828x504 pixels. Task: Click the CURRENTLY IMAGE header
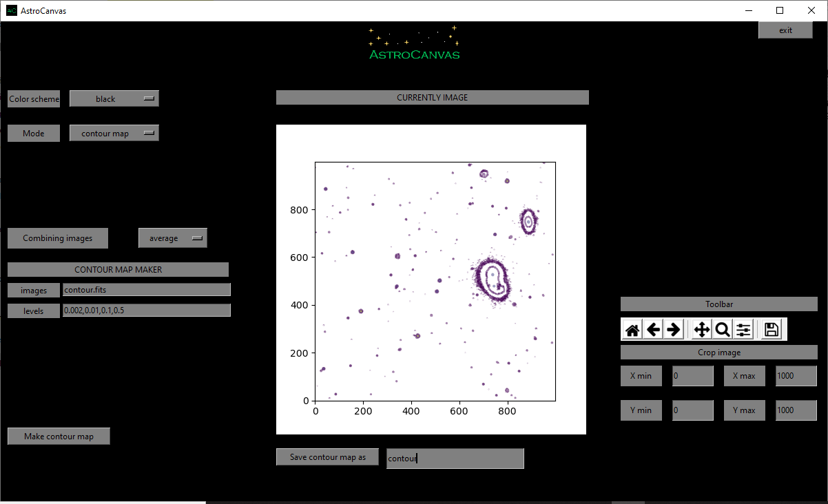point(433,97)
